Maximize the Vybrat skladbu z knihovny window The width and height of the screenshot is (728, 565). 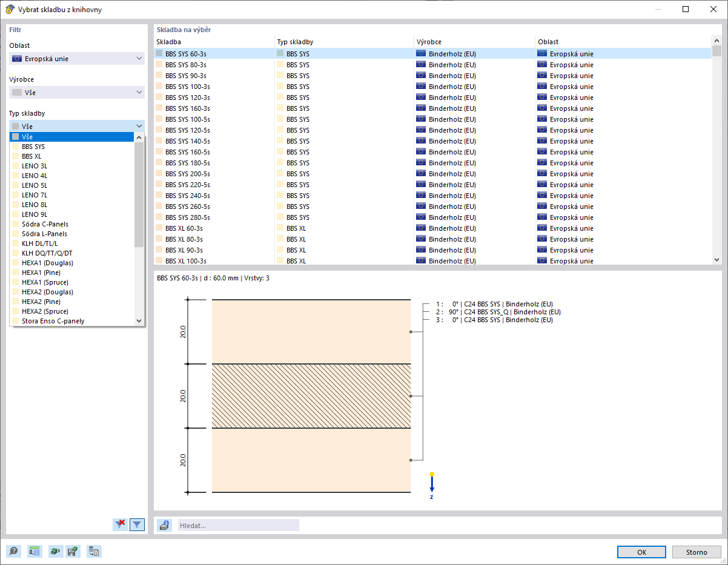click(x=686, y=9)
